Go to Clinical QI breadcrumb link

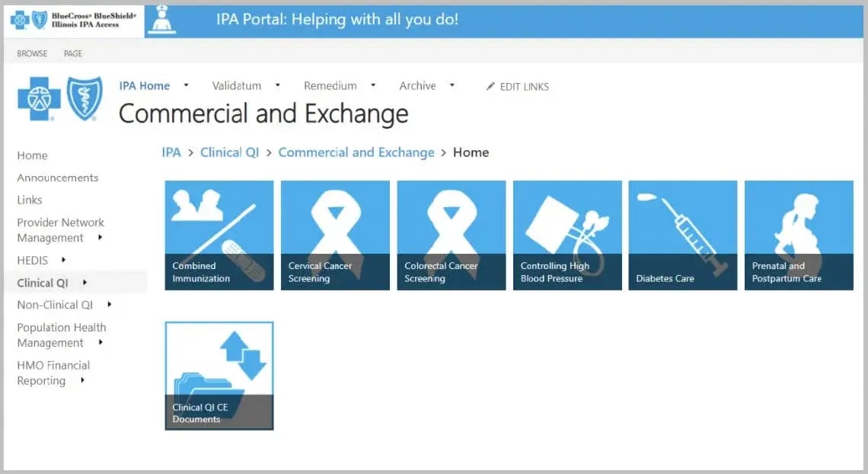pyautogui.click(x=230, y=152)
